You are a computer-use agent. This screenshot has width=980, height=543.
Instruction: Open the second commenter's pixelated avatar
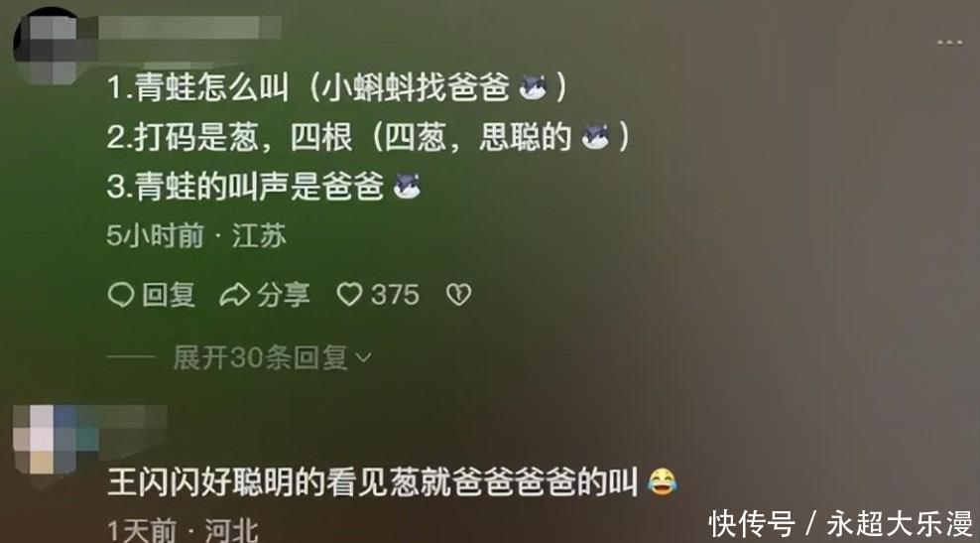coord(46,440)
